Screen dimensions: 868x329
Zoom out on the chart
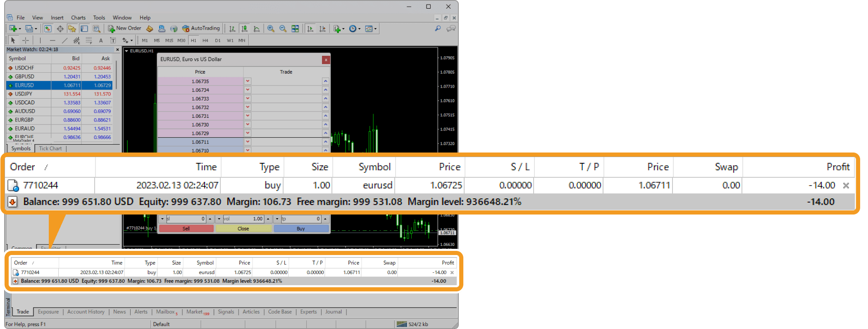click(x=283, y=29)
